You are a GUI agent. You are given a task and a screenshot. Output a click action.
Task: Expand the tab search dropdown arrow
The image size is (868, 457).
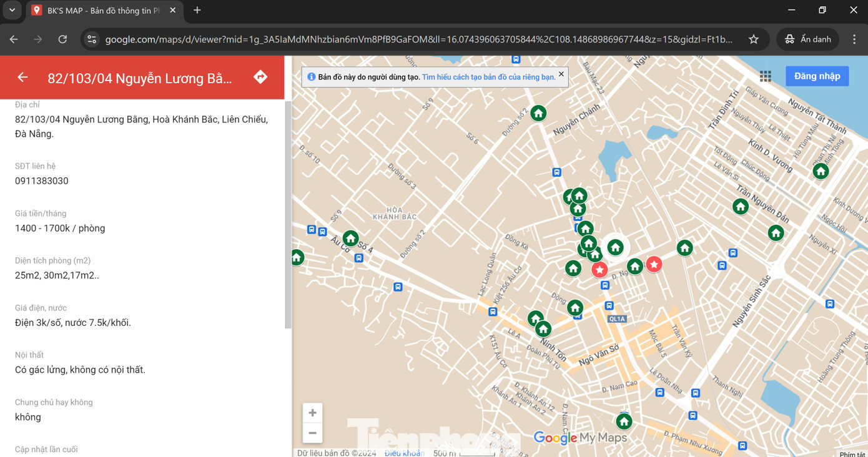click(12, 11)
